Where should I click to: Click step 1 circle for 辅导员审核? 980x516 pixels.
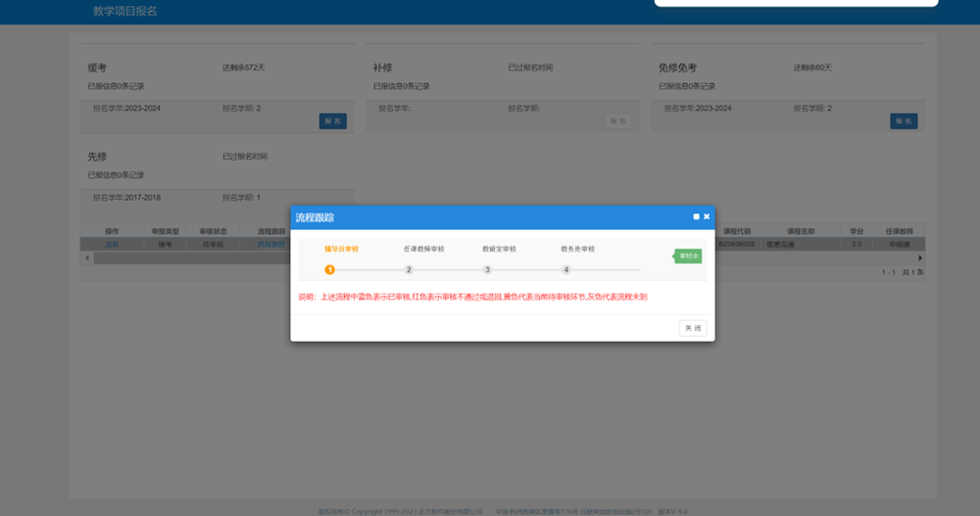coord(330,269)
